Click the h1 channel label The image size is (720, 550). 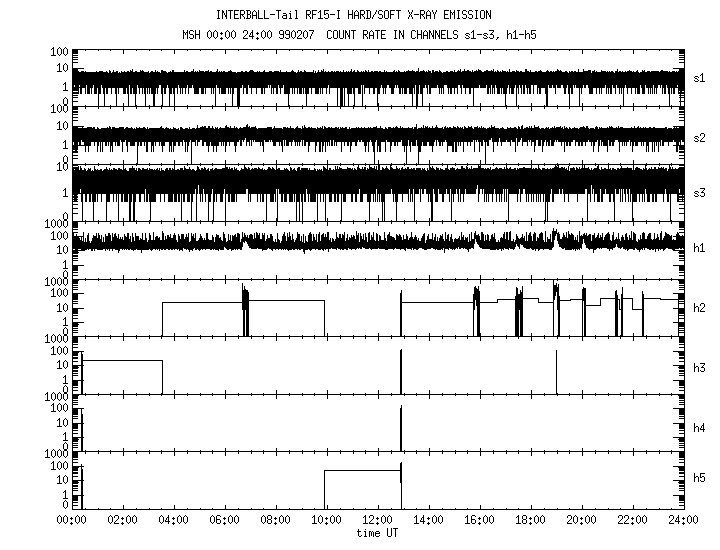702,248
